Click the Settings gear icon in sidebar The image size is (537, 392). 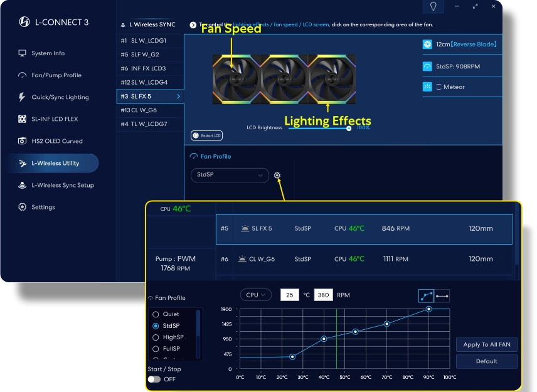click(x=22, y=207)
